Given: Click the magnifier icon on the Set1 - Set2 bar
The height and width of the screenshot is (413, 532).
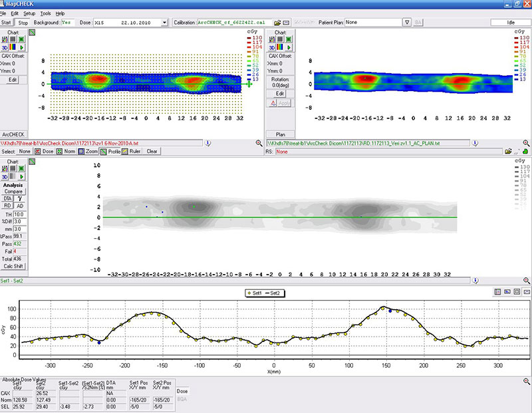Looking at the screenshot, I should click(526, 281).
